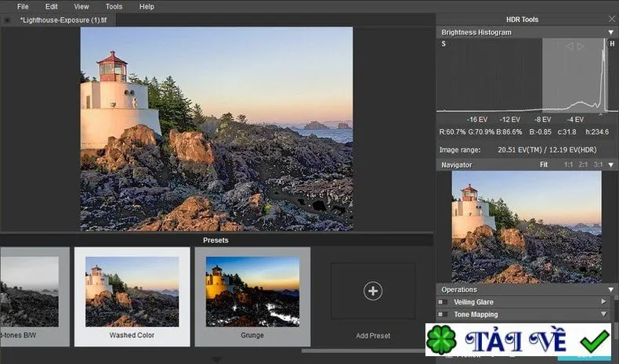This screenshot has width=619, height=364.
Task: Click the document icon beside Lighthouse-Exposure tab
Action: click(x=7, y=20)
